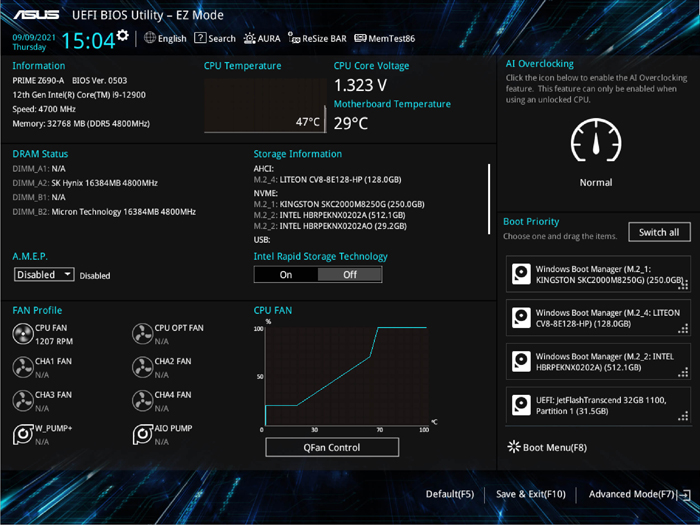Select MemTest86 in top bar
Viewport: 700px width, 525px height.
coord(392,38)
